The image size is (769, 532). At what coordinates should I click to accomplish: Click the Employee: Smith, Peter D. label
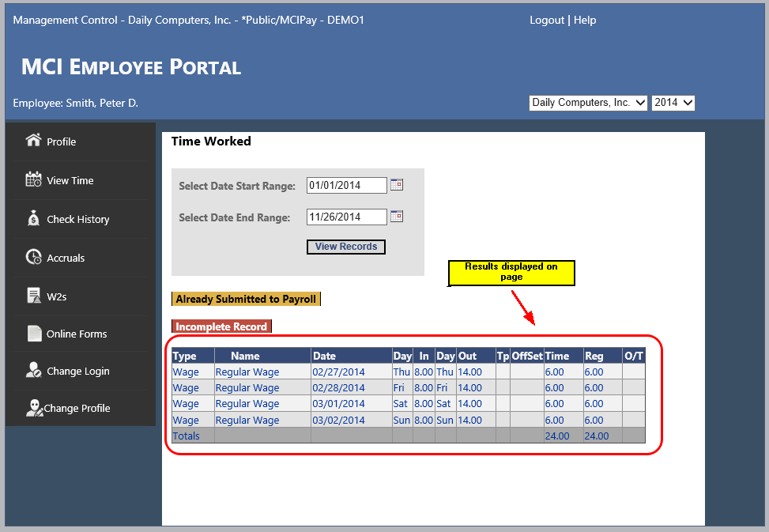[76, 103]
